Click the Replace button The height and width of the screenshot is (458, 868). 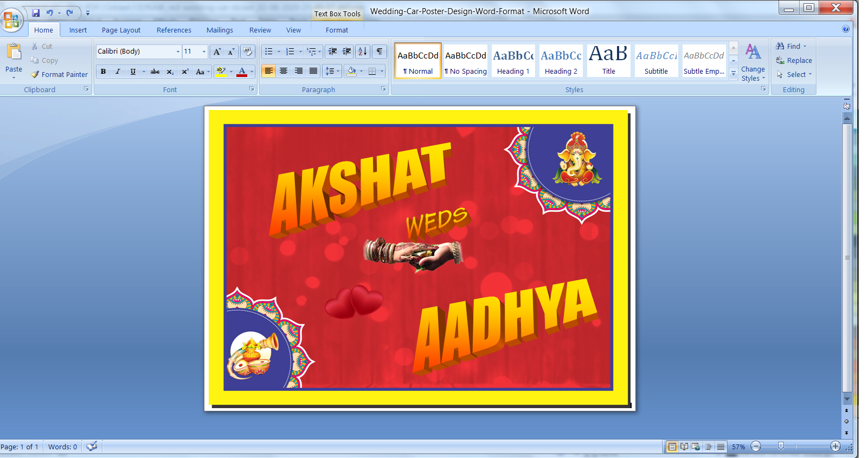[x=794, y=61]
